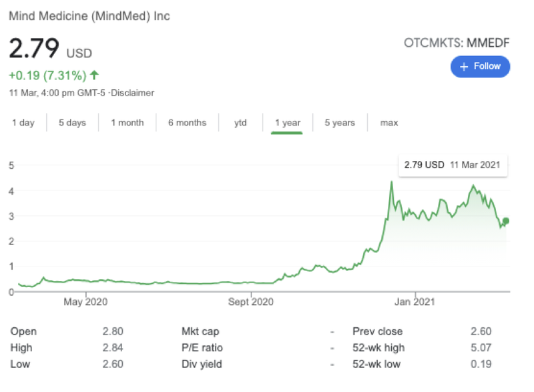Viewport: 534px width, 392px height.
Task: Click the 52-wk low label
Action: 376,364
